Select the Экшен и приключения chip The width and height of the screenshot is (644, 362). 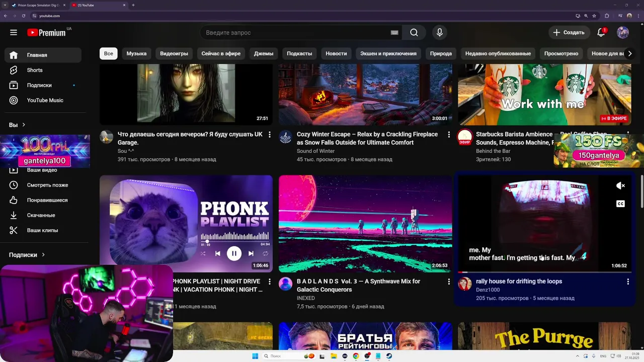[x=388, y=53]
